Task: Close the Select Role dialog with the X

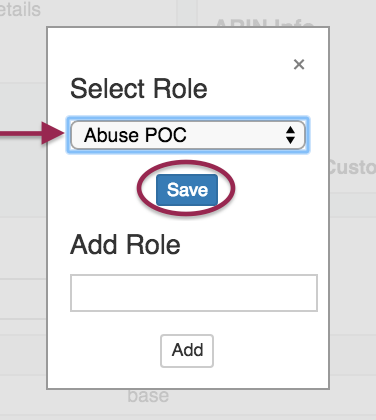Action: tap(299, 64)
